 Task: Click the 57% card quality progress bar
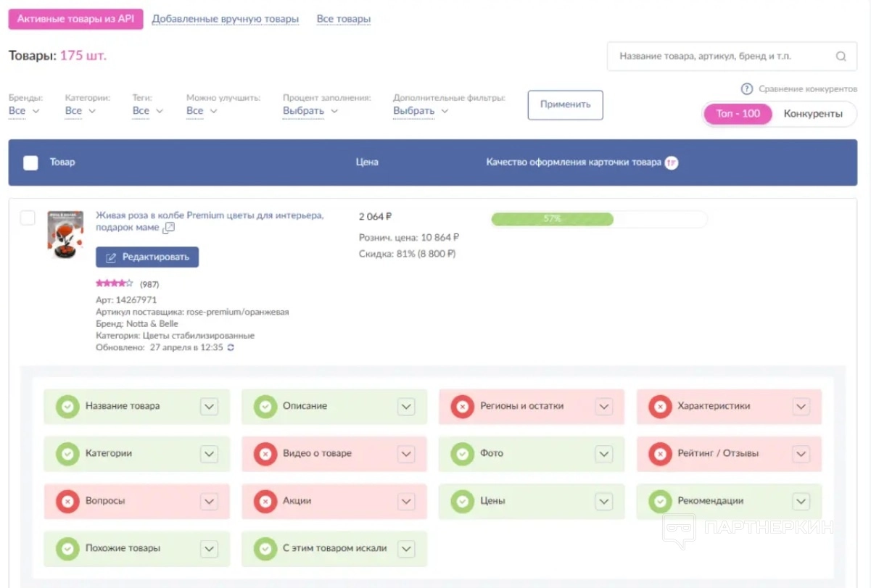click(x=598, y=219)
